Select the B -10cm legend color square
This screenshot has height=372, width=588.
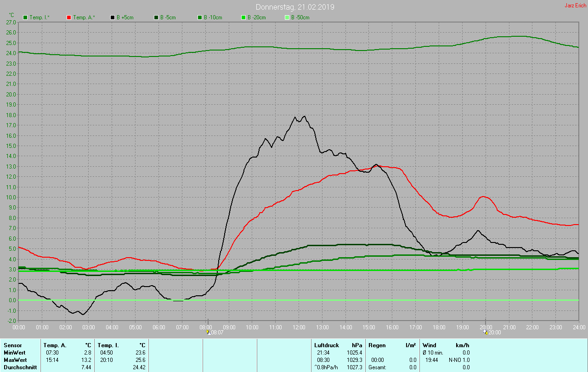(200, 17)
